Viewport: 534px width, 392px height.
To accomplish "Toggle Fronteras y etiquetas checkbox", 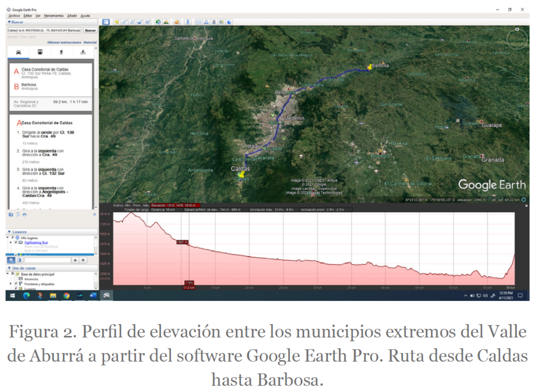I will 16,283.
